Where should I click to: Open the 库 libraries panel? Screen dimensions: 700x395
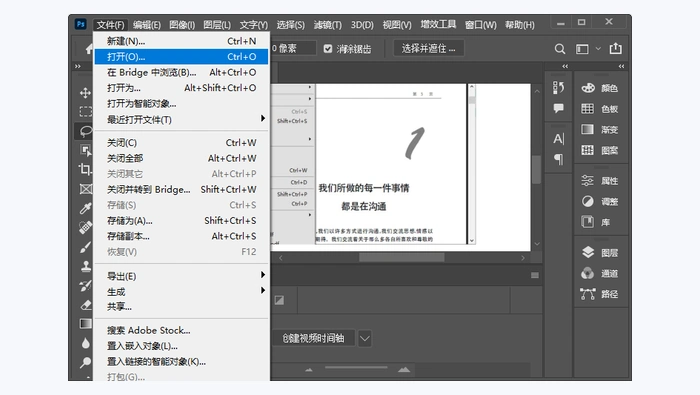[596, 222]
